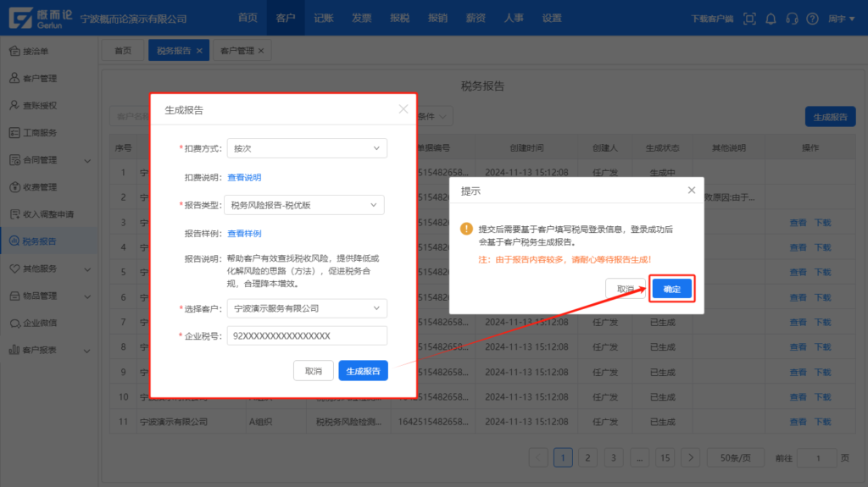
Task: Click 查看 in row 3
Action: pos(798,223)
